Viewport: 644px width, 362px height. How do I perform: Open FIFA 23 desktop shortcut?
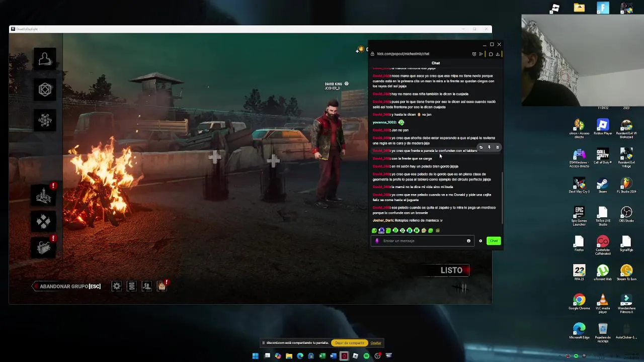(579, 273)
